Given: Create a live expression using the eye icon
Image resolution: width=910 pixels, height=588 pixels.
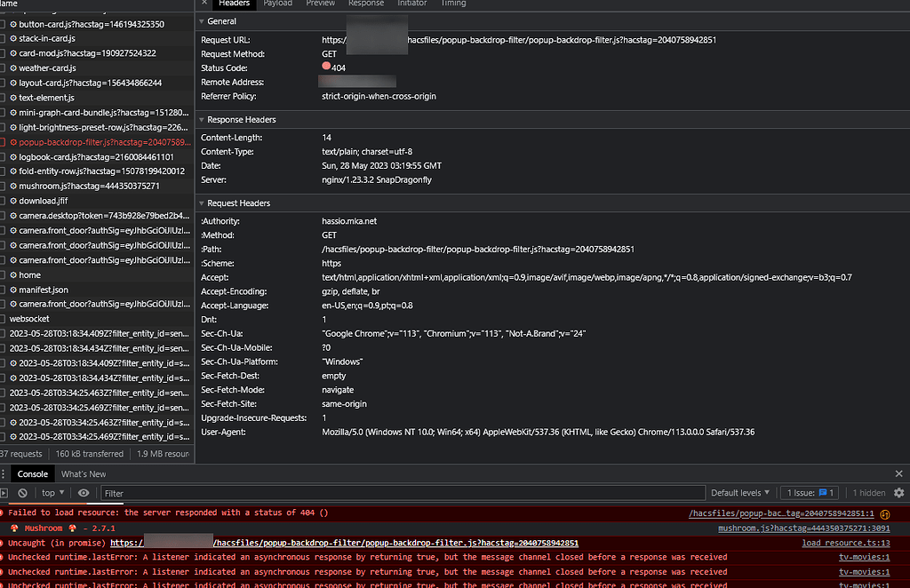Looking at the screenshot, I should click(83, 492).
